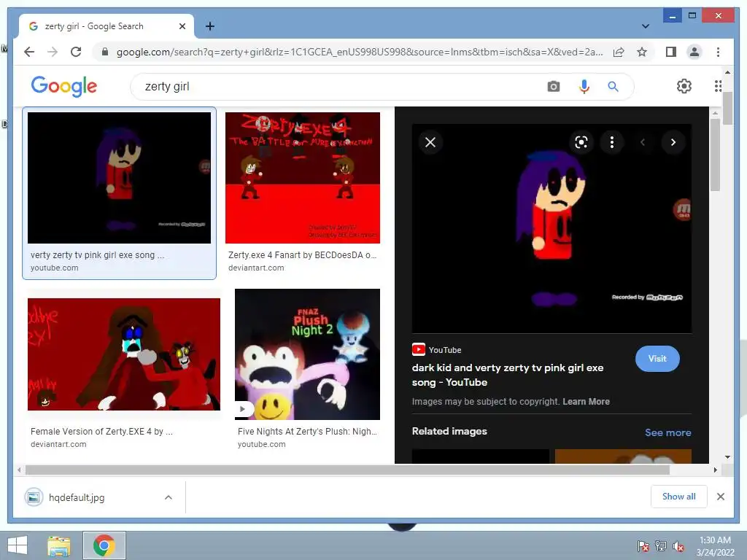View site security padlock info
Screen dimensions: 747x560
point(105,52)
